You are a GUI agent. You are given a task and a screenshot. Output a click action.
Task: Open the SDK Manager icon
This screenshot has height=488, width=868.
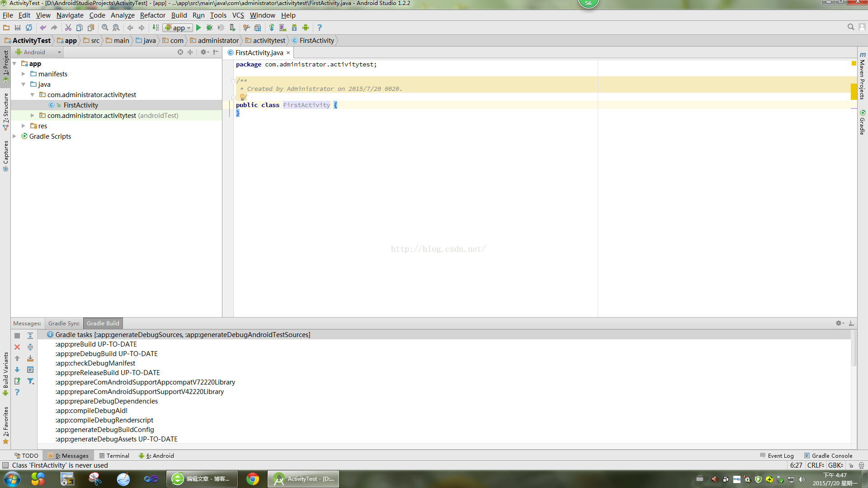[x=294, y=28]
